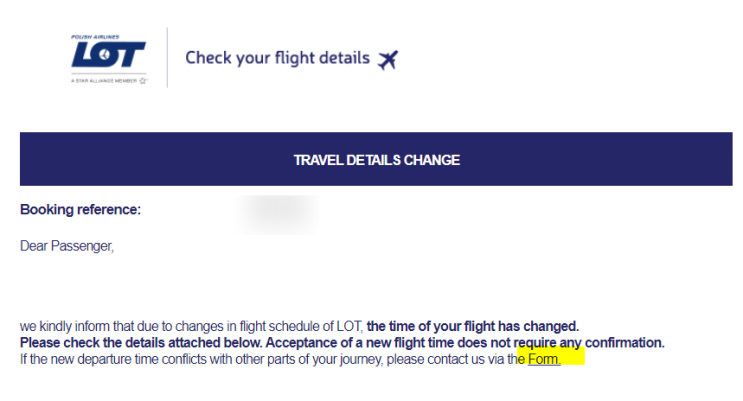The image size is (743, 401).
Task: Click the airplane icon beside the header
Action: (x=388, y=60)
